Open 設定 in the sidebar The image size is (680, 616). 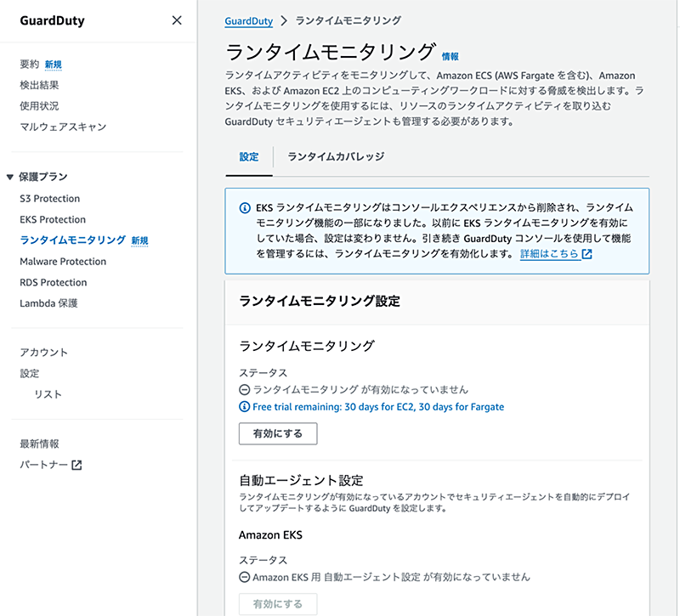(x=30, y=373)
